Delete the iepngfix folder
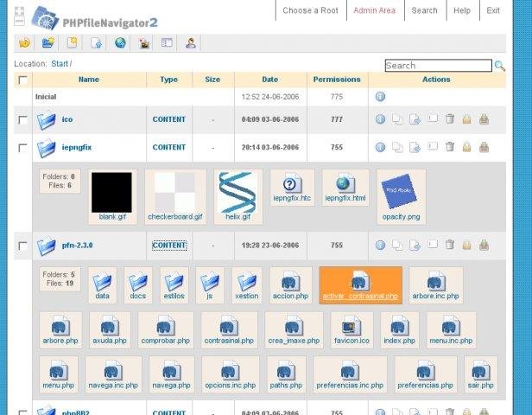This screenshot has width=532, height=415. 450,147
